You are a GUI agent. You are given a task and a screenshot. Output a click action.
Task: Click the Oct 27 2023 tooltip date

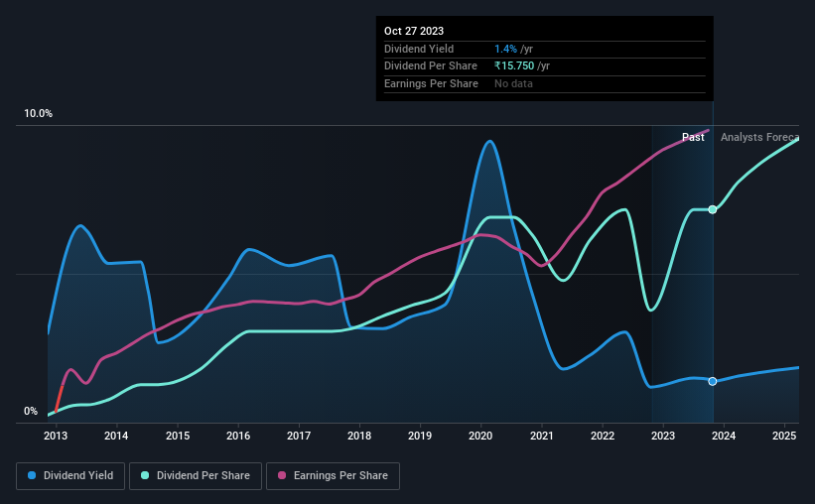[414, 31]
